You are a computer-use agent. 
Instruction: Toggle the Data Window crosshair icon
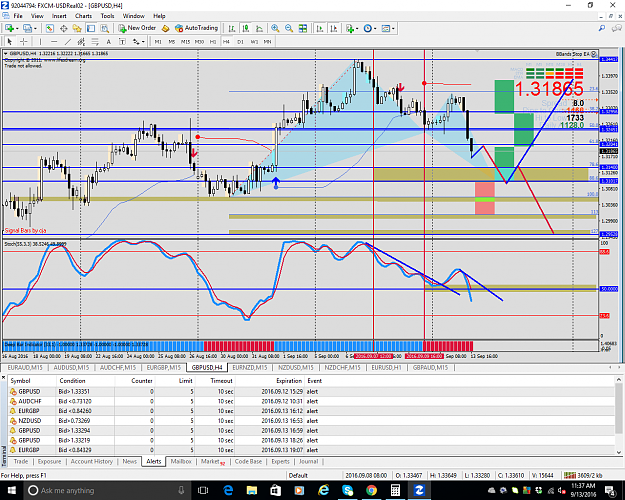click(x=63, y=28)
